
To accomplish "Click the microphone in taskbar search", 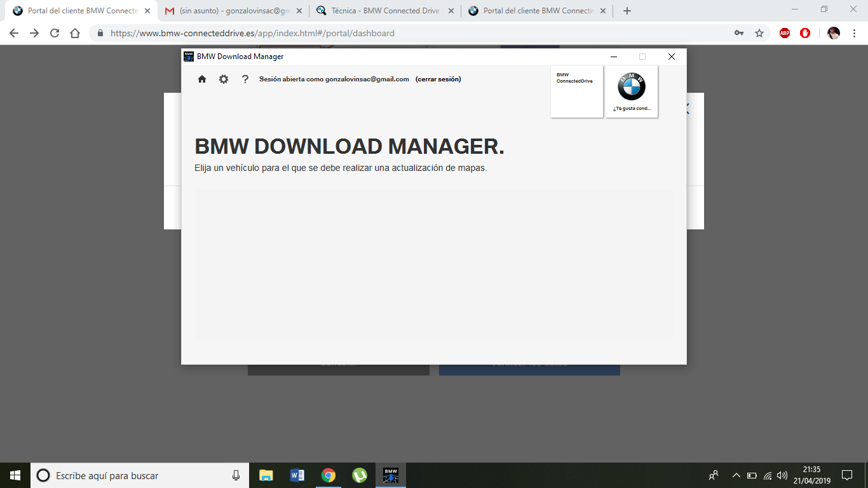I will 236,475.
